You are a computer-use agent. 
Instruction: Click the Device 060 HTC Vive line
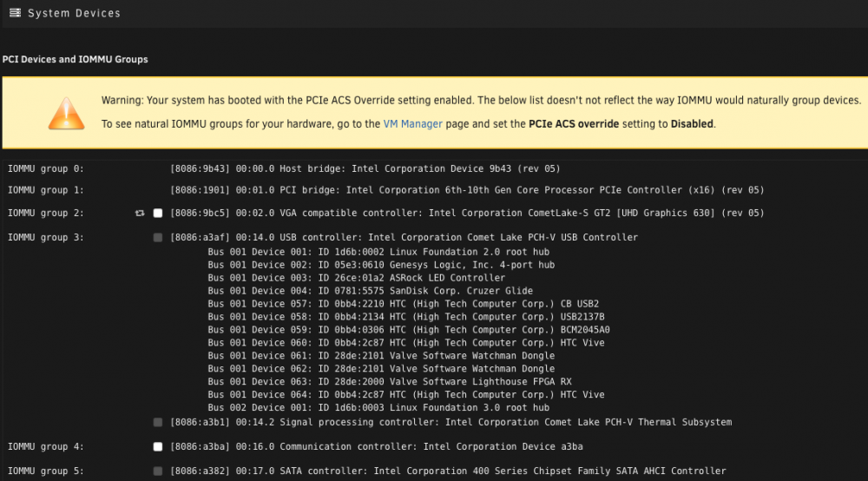405,343
